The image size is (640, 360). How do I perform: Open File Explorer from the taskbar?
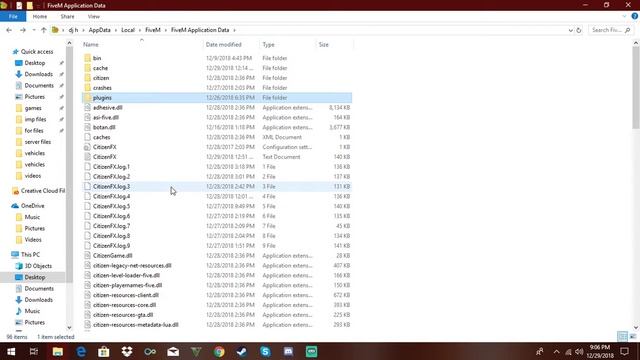click(58, 351)
